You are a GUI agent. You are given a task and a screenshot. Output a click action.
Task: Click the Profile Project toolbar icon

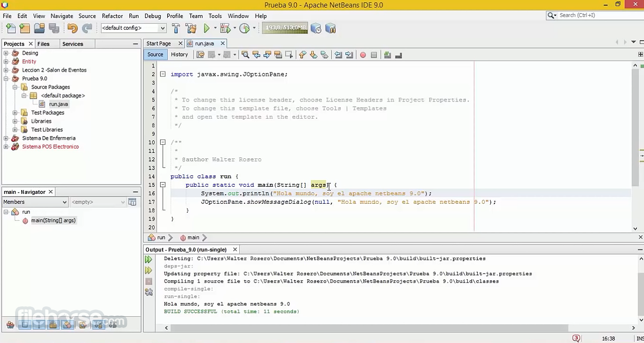click(x=244, y=29)
